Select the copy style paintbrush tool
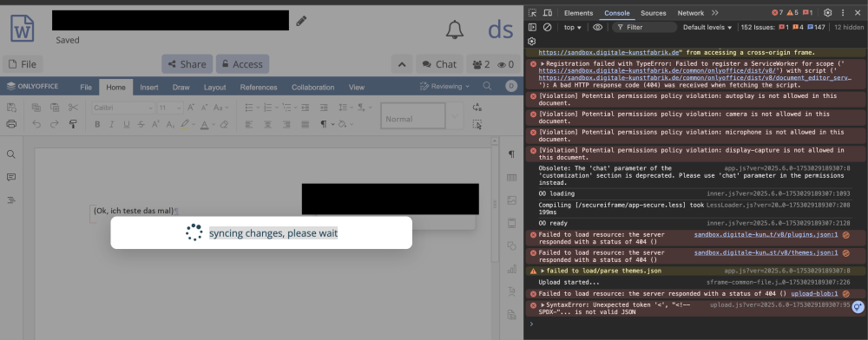This screenshot has width=868, height=340. click(x=73, y=124)
